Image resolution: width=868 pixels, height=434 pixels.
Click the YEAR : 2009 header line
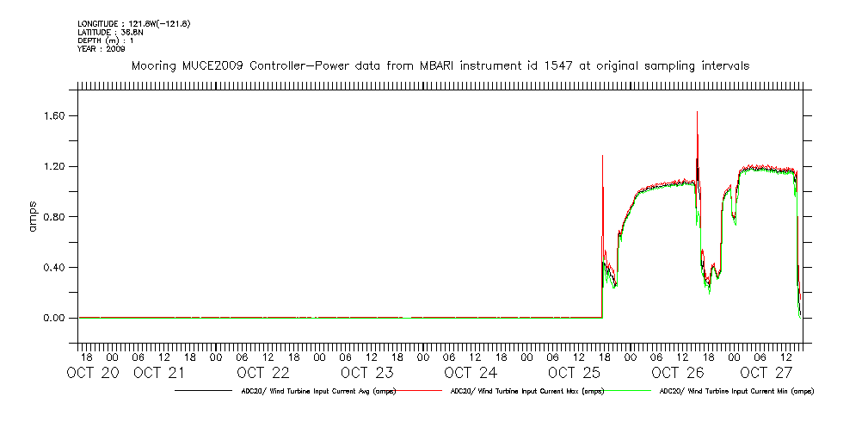(x=102, y=49)
